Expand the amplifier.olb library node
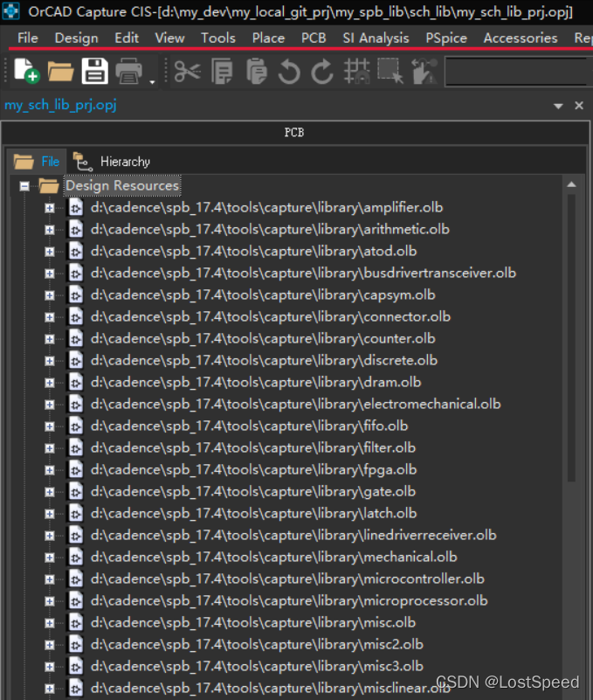Screen dimensions: 593x700 tap(50, 208)
